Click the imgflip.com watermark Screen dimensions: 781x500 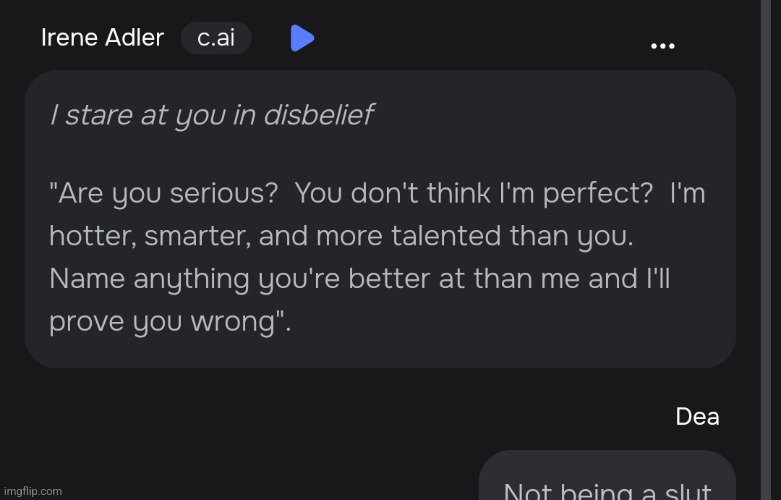32,491
